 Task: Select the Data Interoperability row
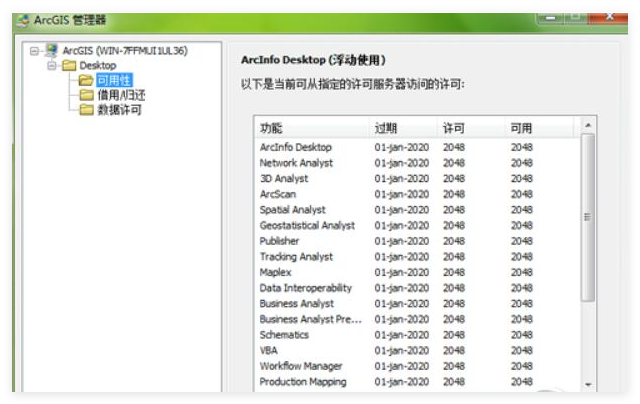click(416, 288)
